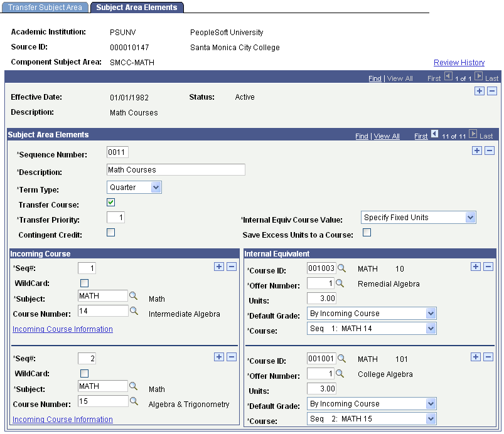
Task: Remove Internal Equivalent row for MATH 101
Action: click(x=488, y=357)
